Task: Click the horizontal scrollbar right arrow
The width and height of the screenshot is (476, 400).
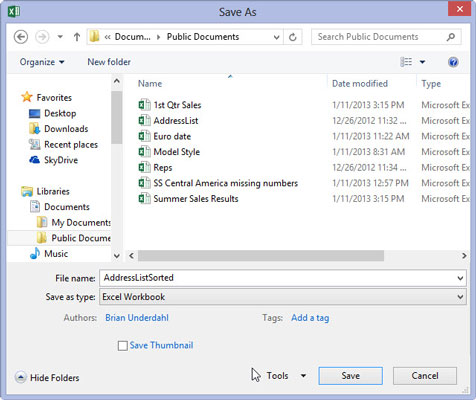Action: [x=464, y=256]
